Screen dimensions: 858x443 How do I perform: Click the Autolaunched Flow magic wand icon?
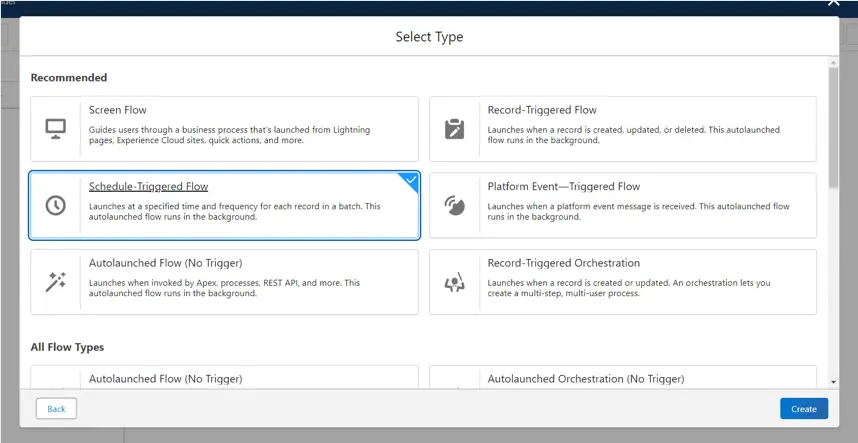tap(55, 282)
